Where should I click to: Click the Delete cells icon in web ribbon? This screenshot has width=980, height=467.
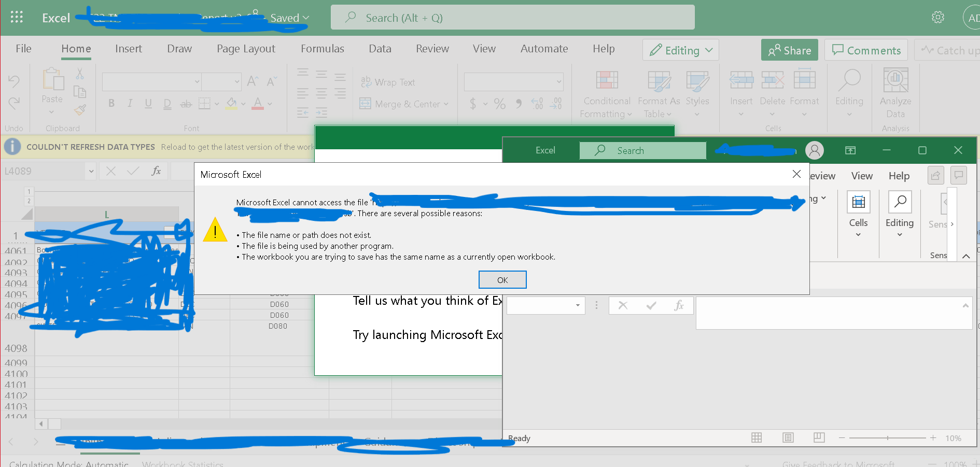[x=773, y=80]
